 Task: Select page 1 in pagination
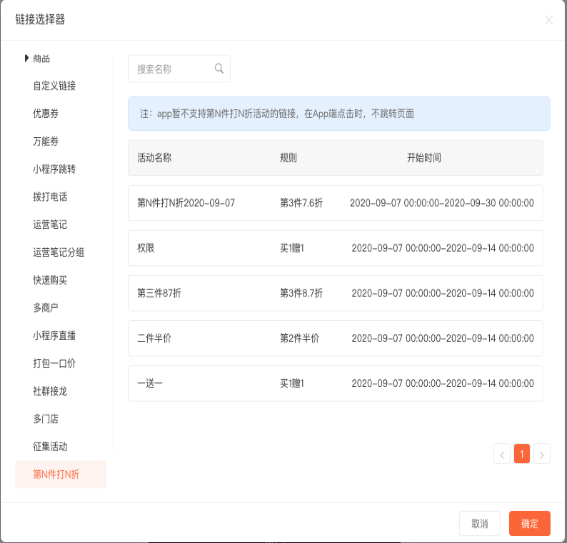(522, 454)
